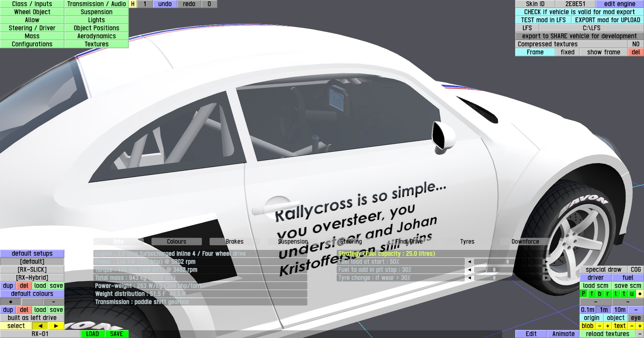Open the Class / Inputs menu
644x338 pixels.
click(x=32, y=4)
